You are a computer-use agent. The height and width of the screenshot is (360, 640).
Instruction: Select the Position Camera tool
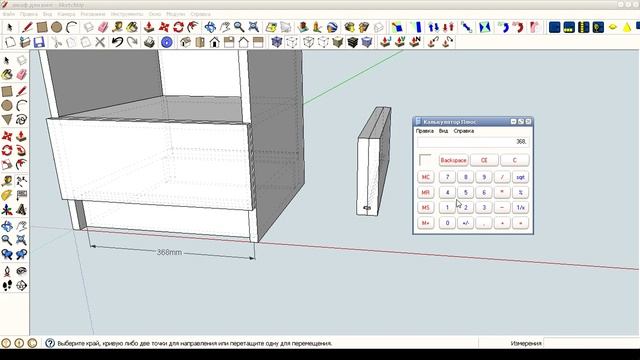point(7,271)
